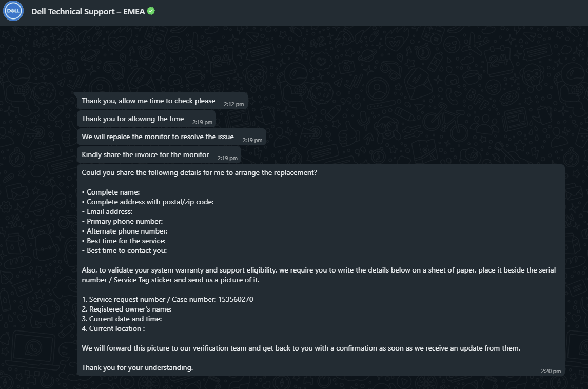Select "Kindly share the invoice" message bubble
Image resolution: width=588 pixels, height=389 pixels.
click(x=159, y=155)
